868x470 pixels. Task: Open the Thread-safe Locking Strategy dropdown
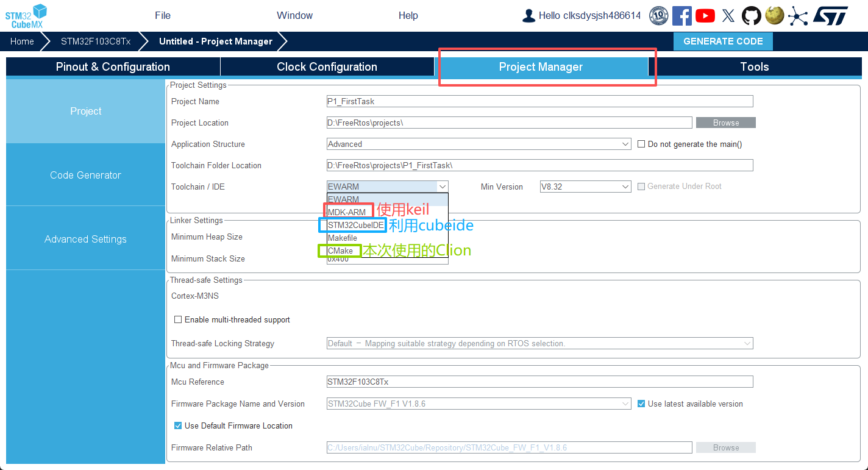[x=540, y=344]
